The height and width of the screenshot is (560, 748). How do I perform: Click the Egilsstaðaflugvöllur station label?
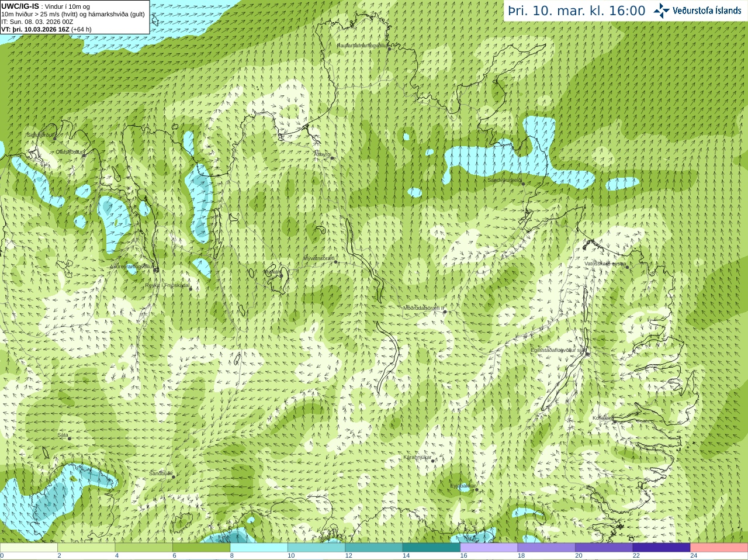(x=558, y=350)
